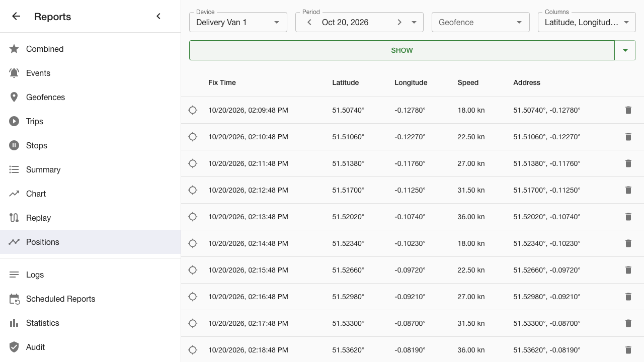Click the Summary list icon
The image size is (644, 362).
pyautogui.click(x=14, y=169)
